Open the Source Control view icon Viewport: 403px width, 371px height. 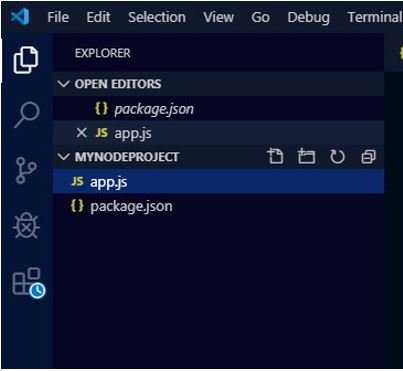26,171
